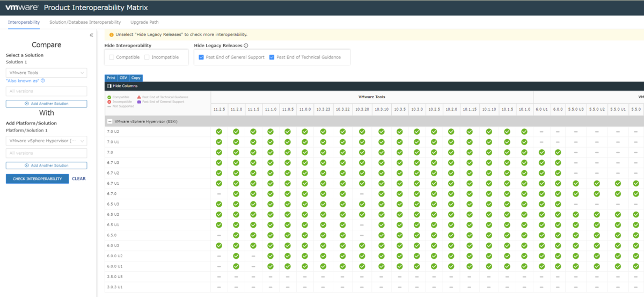Open the Upgrade Path tab

click(x=144, y=22)
